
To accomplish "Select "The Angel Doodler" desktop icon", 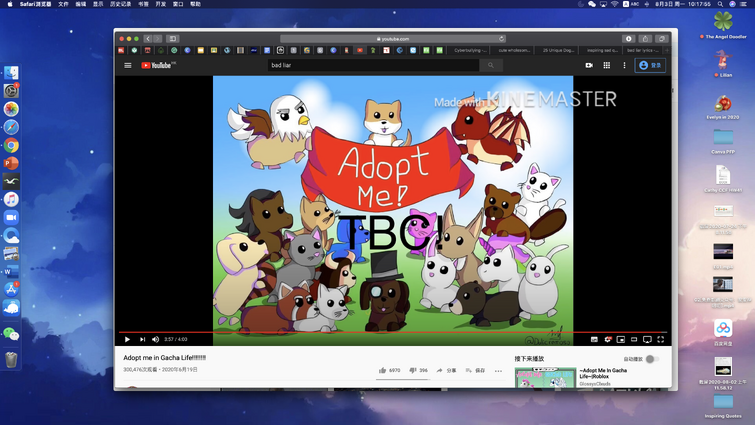I will tap(723, 25).
